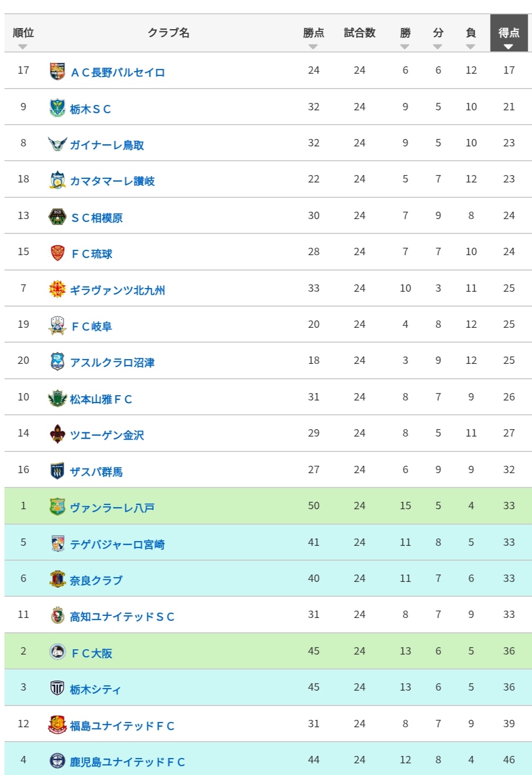Viewport: 532px width, 775px height.
Task: Sort by 分 draws column arrow
Action: (x=438, y=47)
